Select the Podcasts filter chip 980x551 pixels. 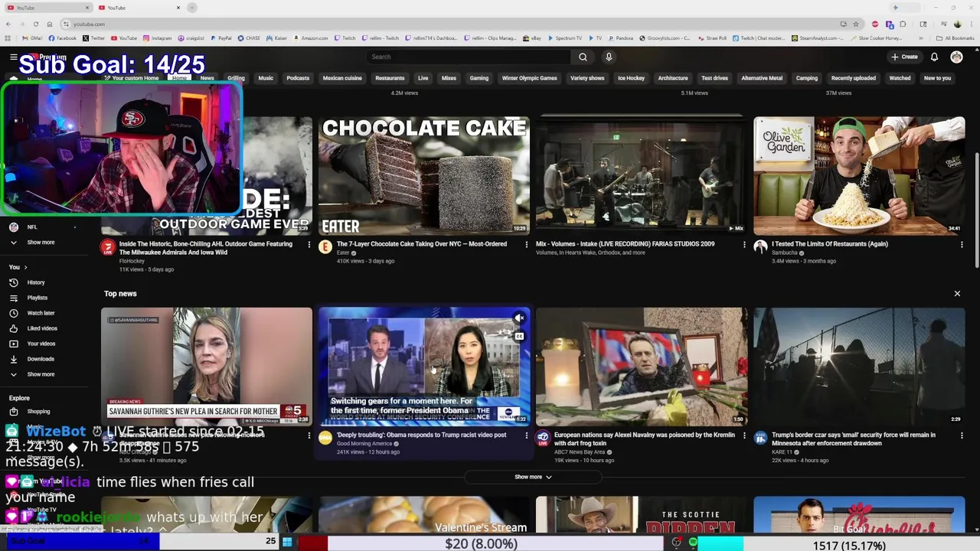pos(298,78)
